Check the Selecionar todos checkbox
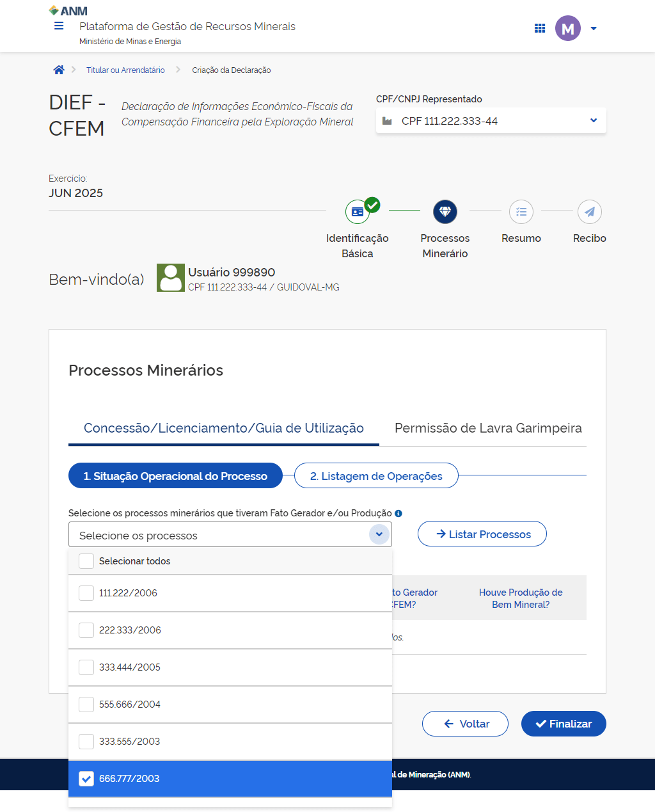The height and width of the screenshot is (812, 655). pyautogui.click(x=86, y=561)
